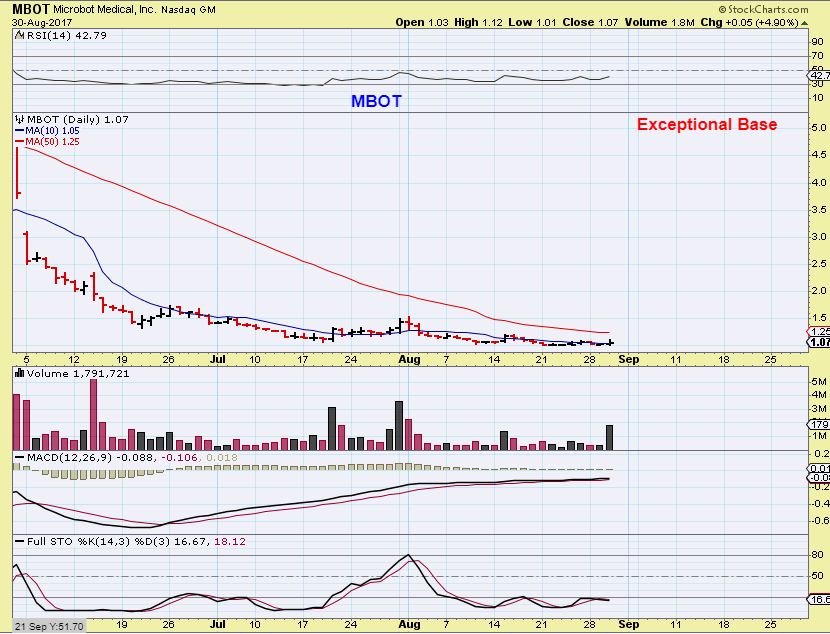The image size is (830, 634).
Task: Click the MBOT (Daily) 1.07 legend
Action: tap(77, 120)
